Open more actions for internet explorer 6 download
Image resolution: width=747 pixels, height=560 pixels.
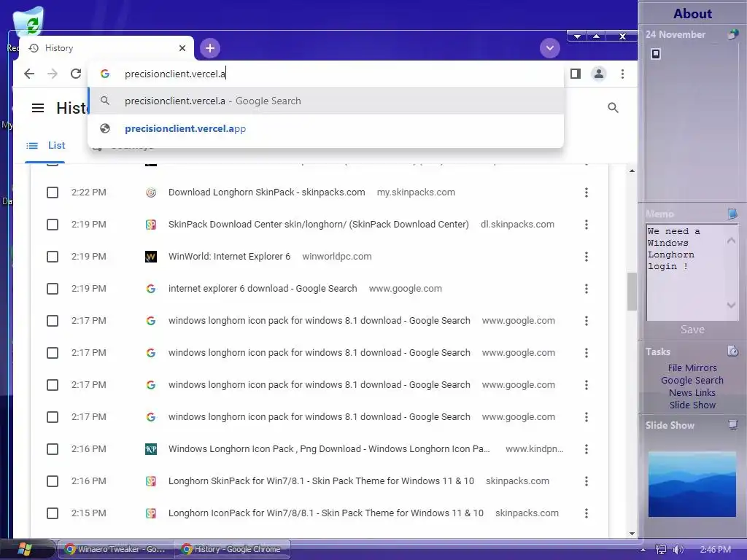(x=587, y=289)
